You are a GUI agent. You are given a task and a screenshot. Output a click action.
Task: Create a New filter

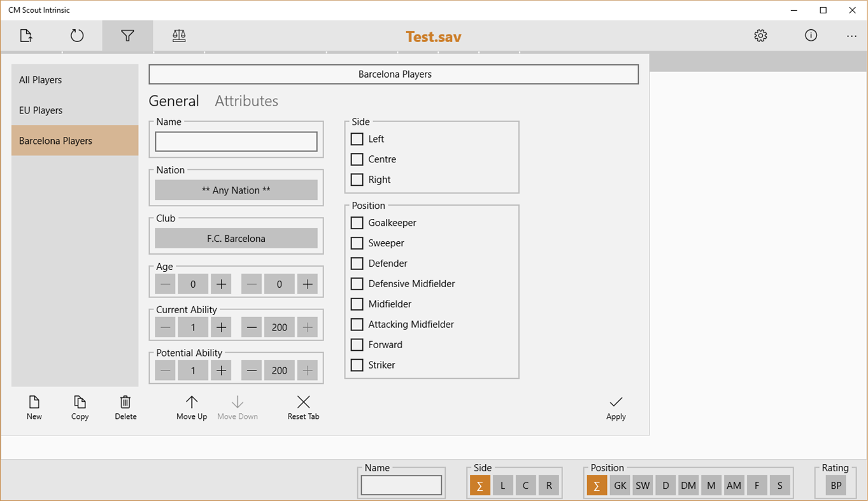click(x=34, y=408)
